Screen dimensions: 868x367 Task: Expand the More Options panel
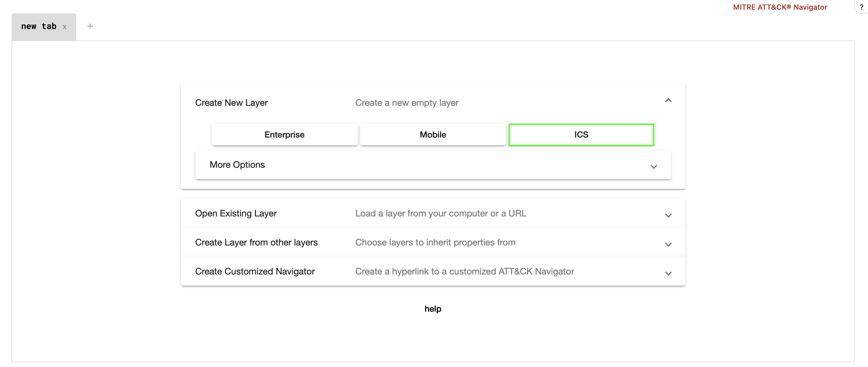[x=237, y=165]
